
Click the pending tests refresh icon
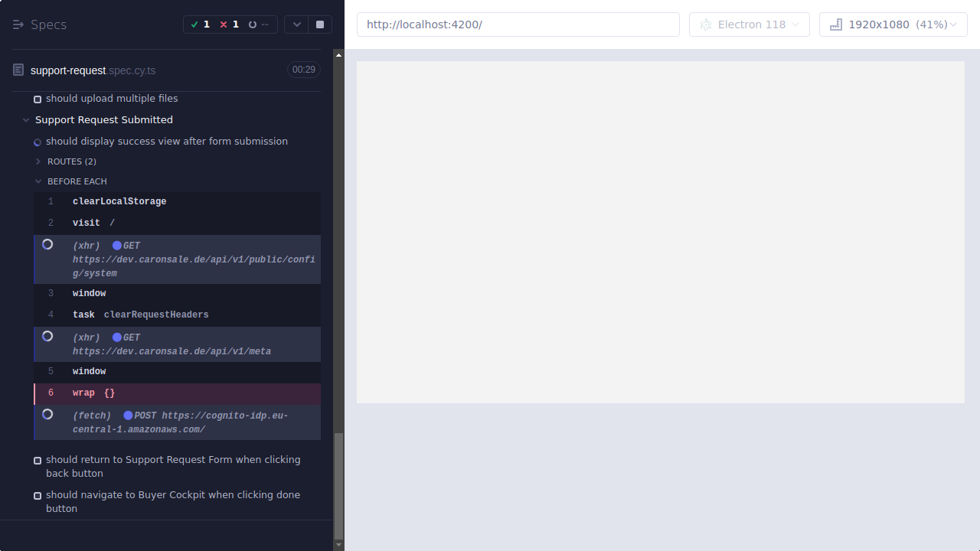pos(253,24)
